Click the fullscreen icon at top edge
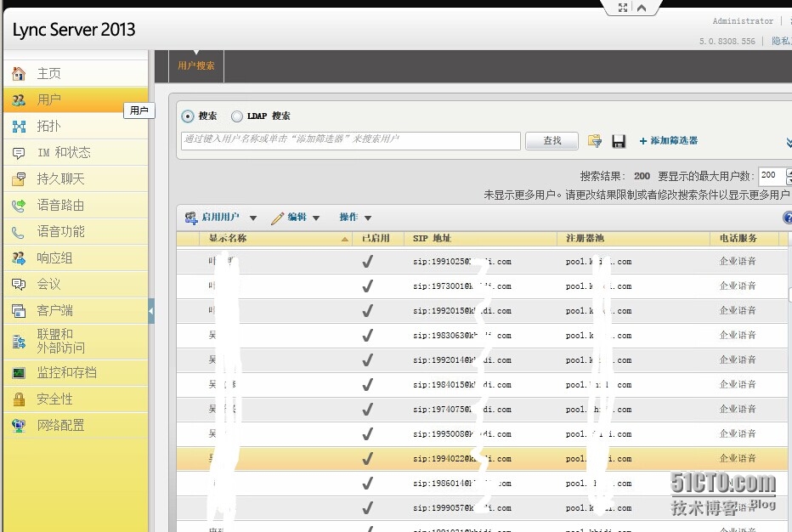Screen dimensions: 792x532 (623, 8)
